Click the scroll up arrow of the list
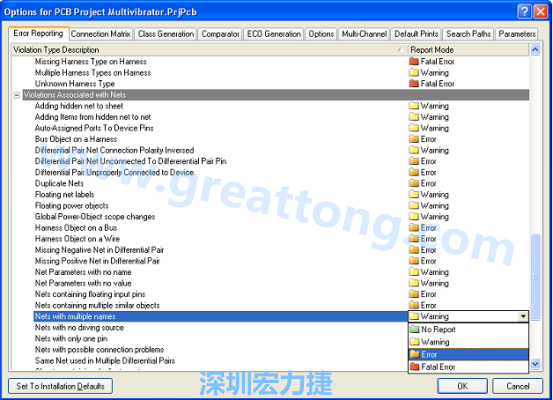Viewport: 553px width, 400px height. tap(535, 50)
